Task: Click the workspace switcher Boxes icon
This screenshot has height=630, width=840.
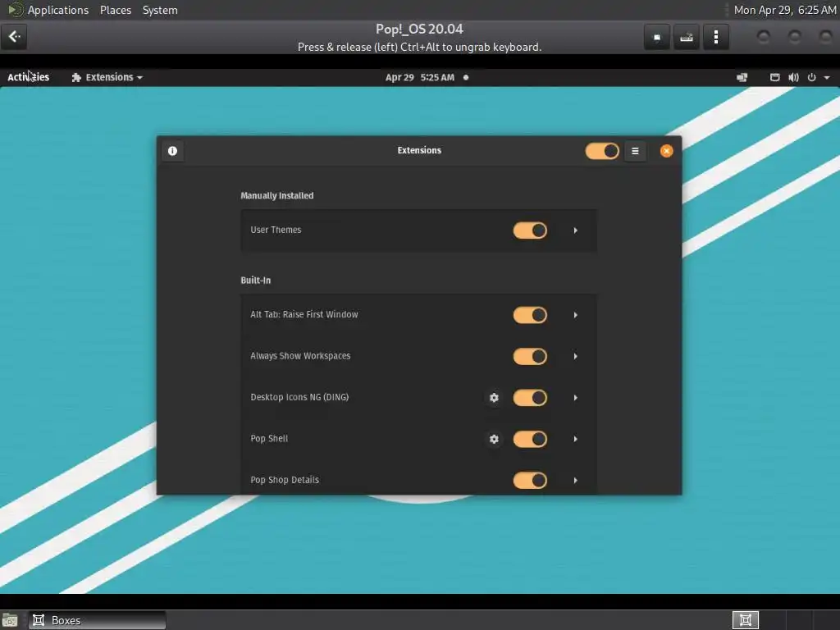Action: coord(745,620)
